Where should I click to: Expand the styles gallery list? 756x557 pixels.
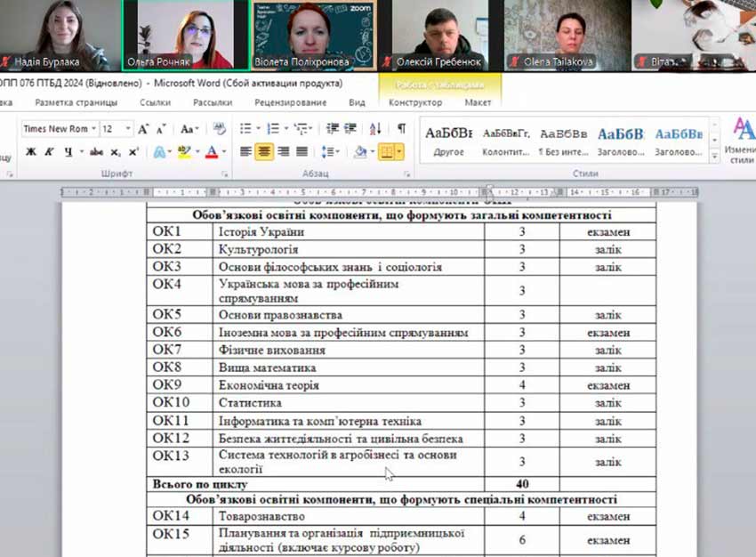pyautogui.click(x=714, y=157)
